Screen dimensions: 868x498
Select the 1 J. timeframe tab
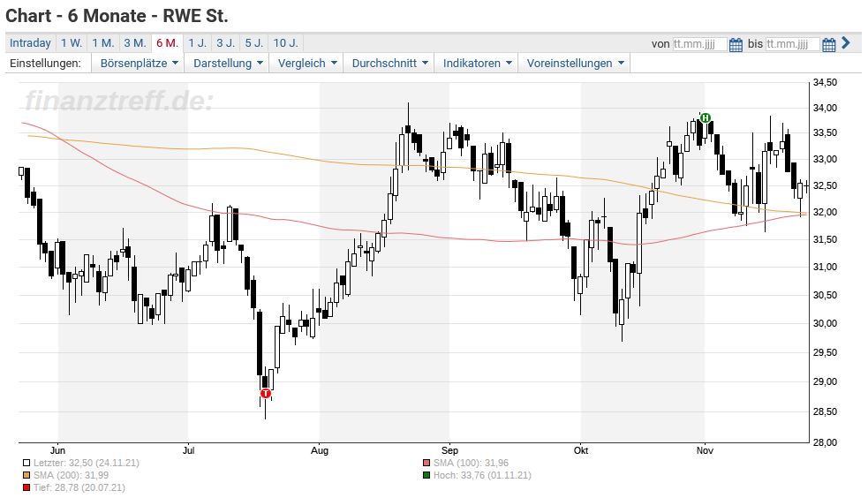[x=197, y=43]
